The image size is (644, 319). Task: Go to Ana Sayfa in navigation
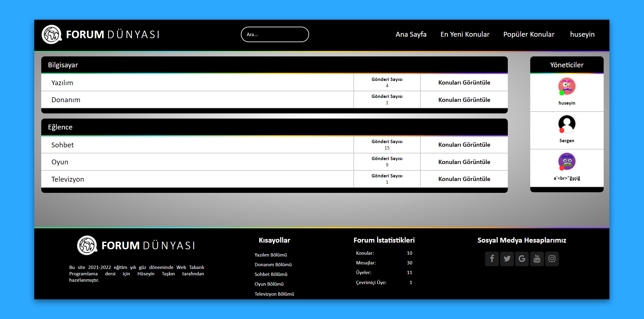(411, 35)
